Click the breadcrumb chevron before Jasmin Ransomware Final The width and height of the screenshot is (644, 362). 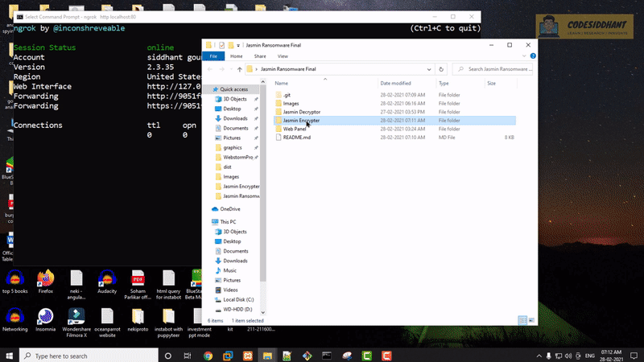[256, 69]
